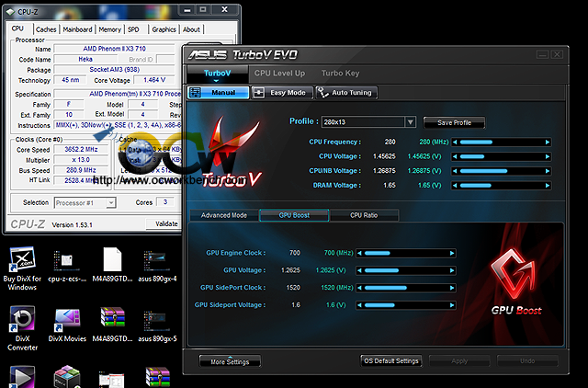Decrease GPU Engine Clock with left arrow
The height and width of the screenshot is (388, 588).
359,253
